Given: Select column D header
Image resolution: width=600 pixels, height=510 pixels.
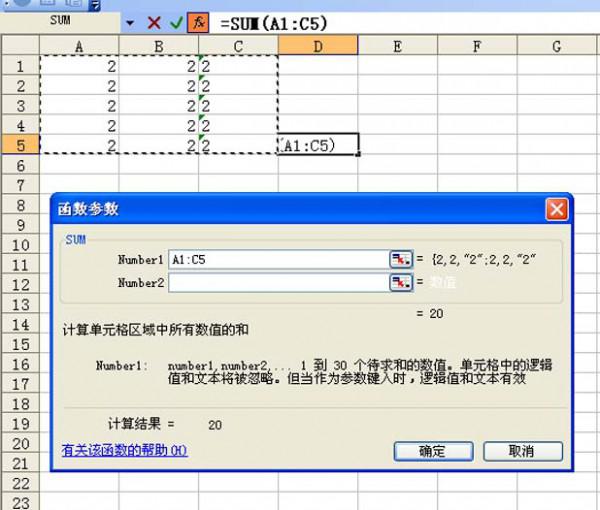Looking at the screenshot, I should point(318,46).
